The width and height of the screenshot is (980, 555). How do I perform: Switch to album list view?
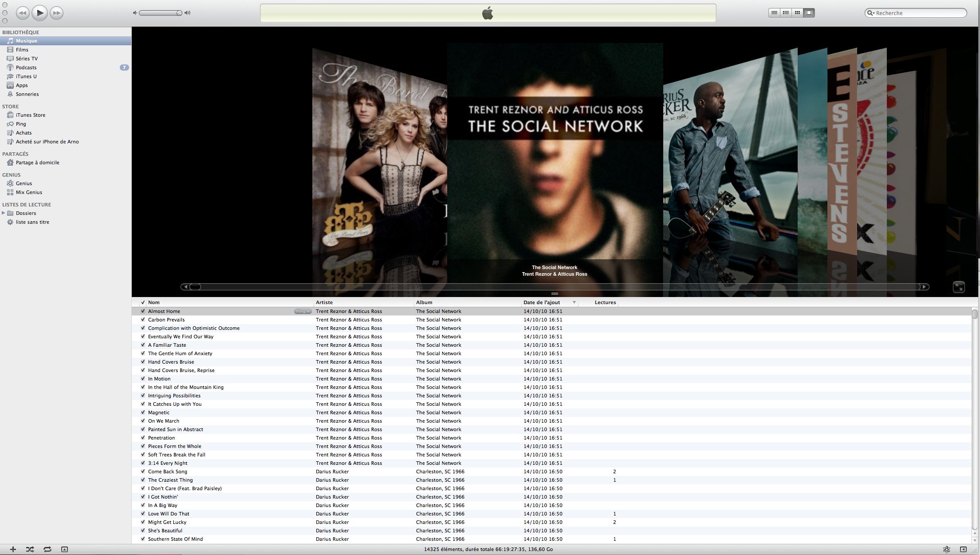[786, 13]
